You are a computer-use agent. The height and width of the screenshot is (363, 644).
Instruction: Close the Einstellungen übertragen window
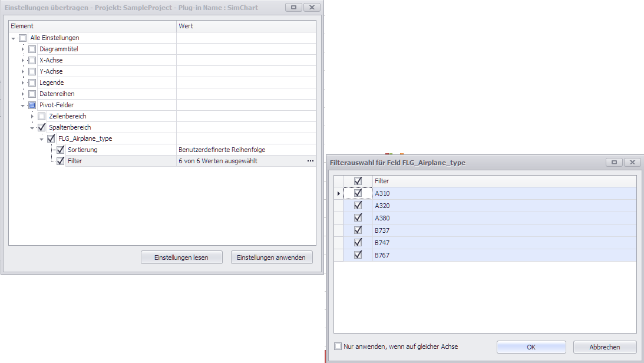(312, 7)
